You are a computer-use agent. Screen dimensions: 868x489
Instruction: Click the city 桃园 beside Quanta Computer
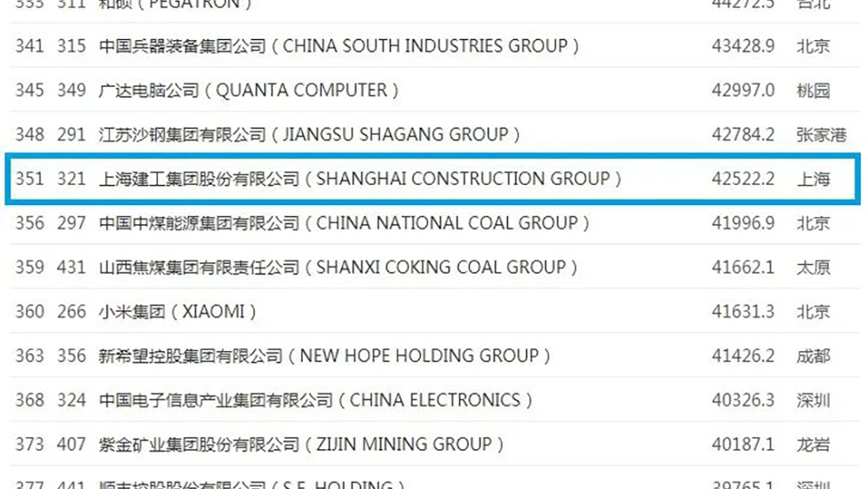[x=813, y=90]
